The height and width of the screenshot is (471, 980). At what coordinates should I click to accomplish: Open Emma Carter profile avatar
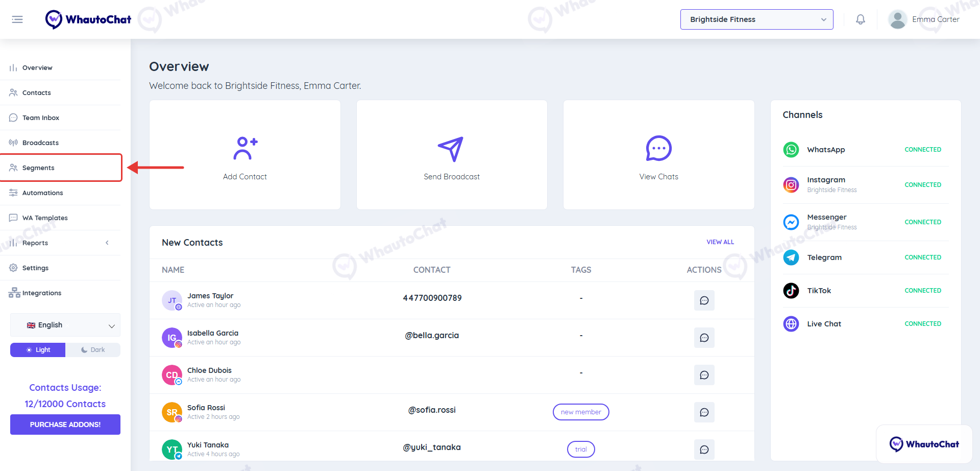(897, 19)
